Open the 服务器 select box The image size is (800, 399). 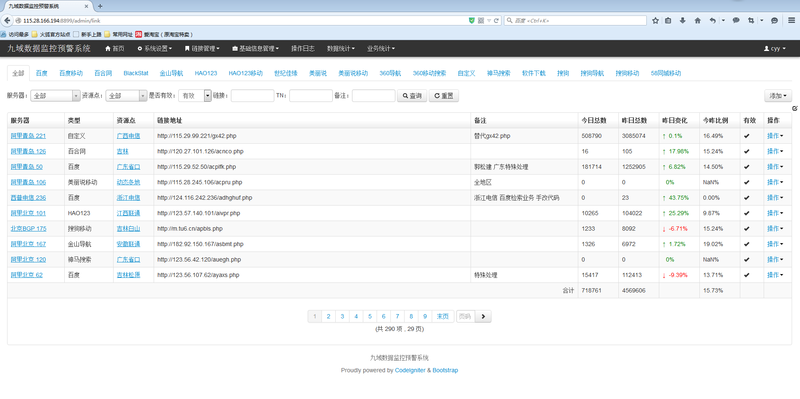(x=55, y=95)
